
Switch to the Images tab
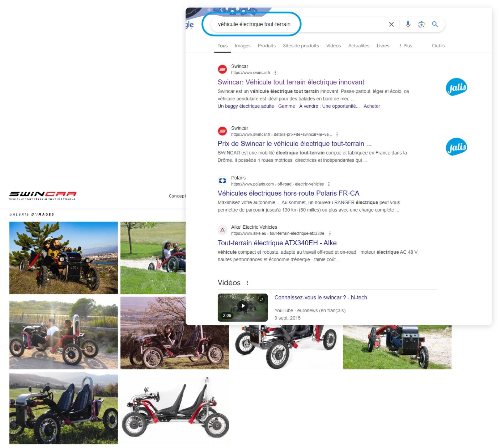(x=242, y=46)
